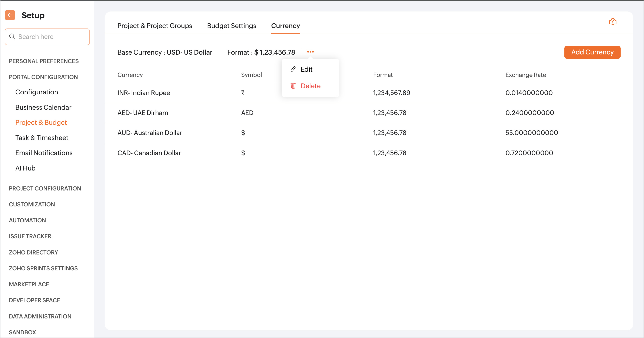Switch to Project & Project Groups tab

pyautogui.click(x=155, y=26)
